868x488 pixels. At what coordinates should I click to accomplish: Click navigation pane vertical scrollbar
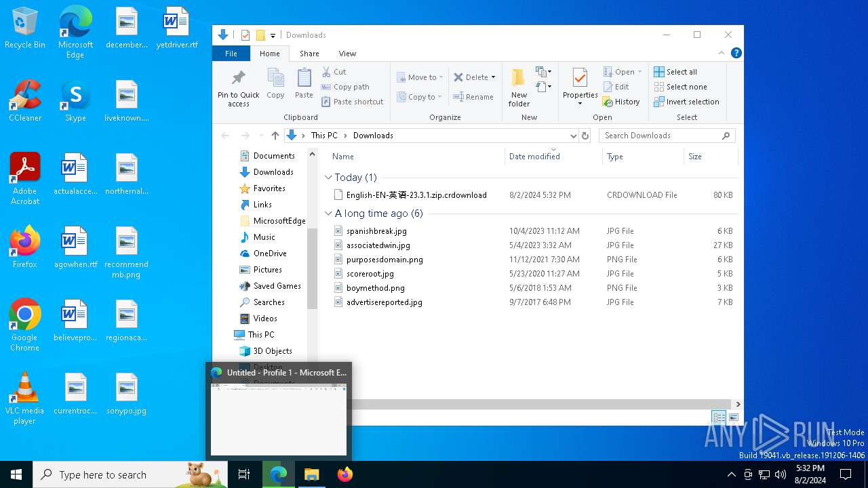[x=313, y=268]
